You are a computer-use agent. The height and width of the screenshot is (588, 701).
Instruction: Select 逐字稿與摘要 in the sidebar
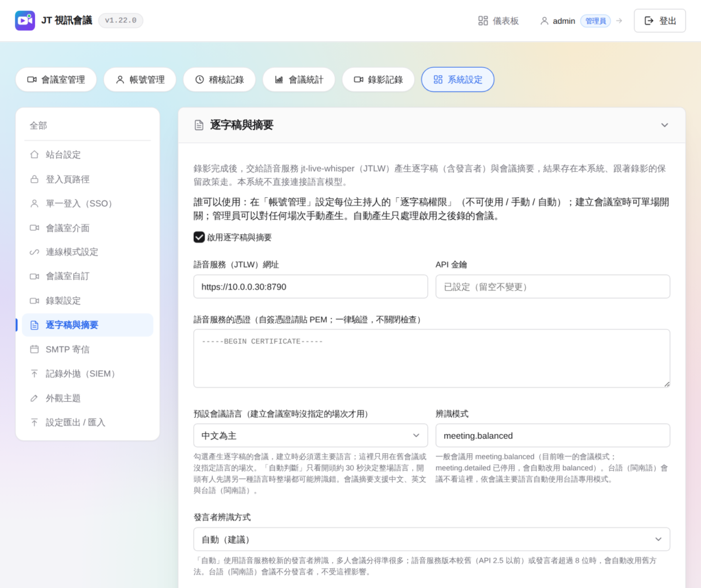[x=87, y=325]
